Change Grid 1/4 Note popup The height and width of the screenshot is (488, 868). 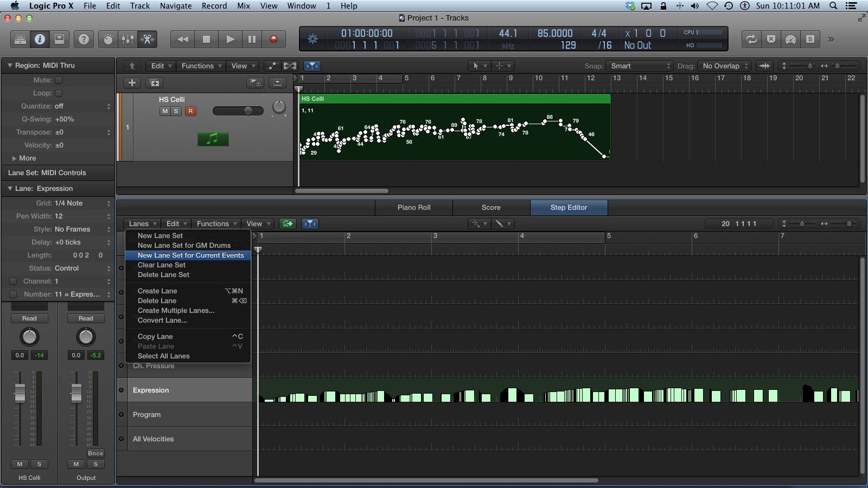[81, 203]
